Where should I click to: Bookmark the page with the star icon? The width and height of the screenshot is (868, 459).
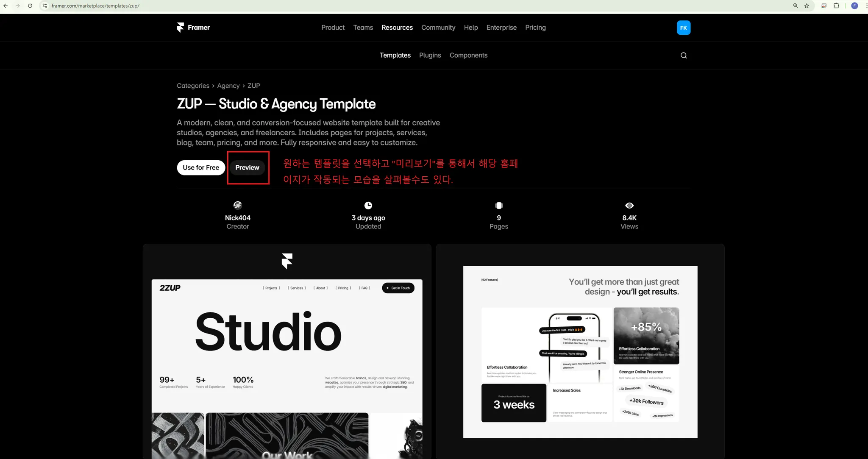tap(807, 6)
